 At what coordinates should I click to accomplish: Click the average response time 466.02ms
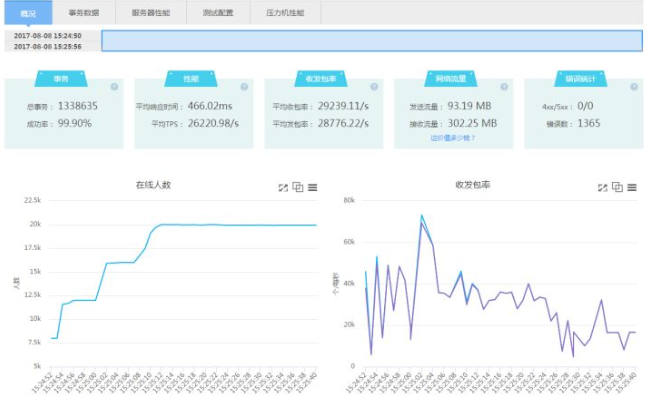coord(210,106)
